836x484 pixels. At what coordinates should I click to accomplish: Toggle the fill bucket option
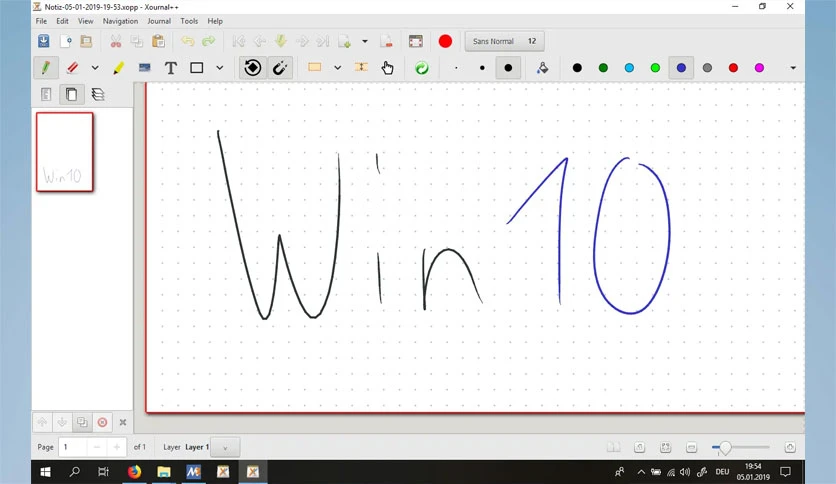pos(542,68)
